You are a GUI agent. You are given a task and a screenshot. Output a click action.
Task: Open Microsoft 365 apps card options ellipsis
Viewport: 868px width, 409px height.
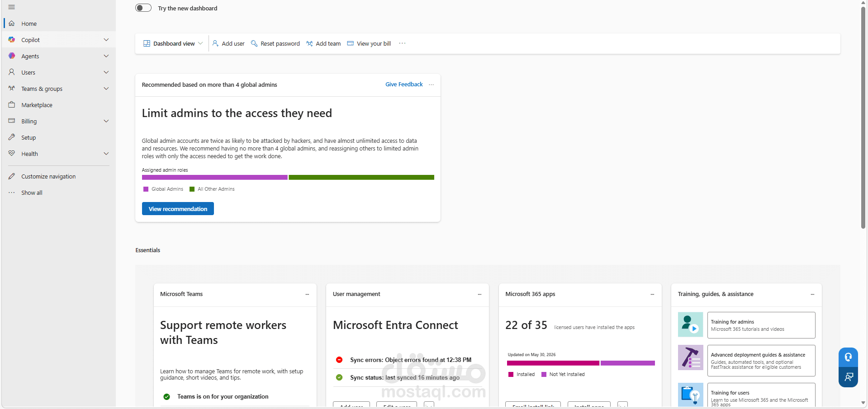coord(652,294)
